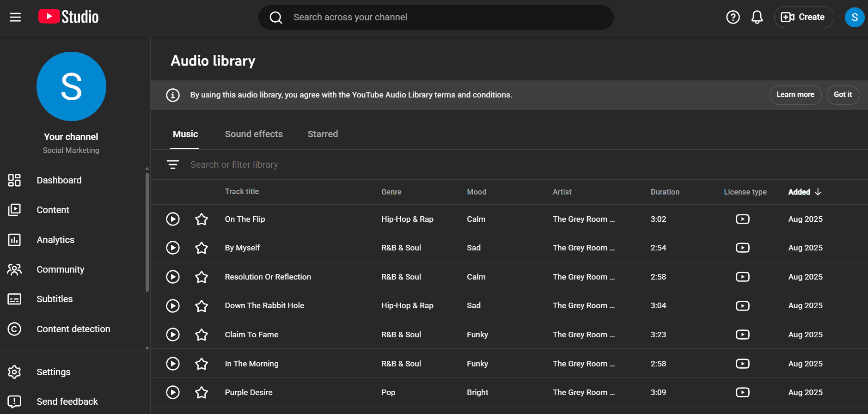Click the Duration column header

click(x=665, y=192)
